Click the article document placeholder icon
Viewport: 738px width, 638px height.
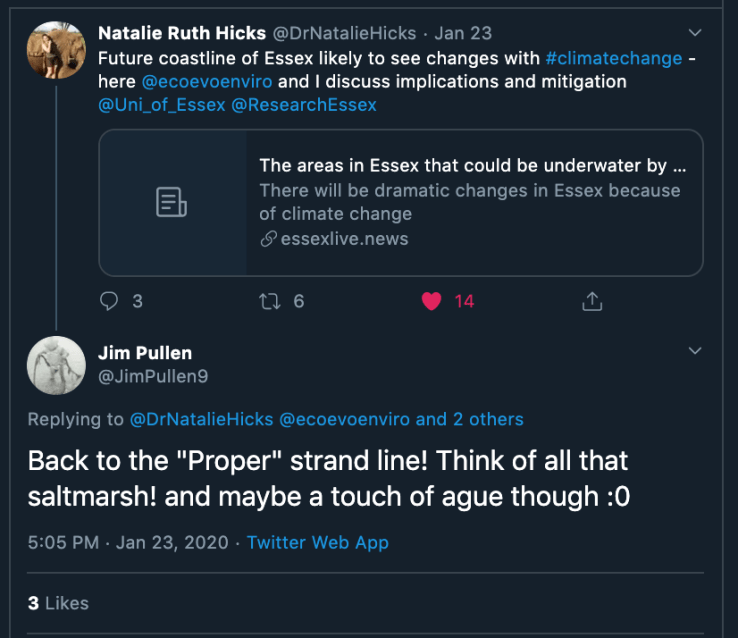(172, 202)
